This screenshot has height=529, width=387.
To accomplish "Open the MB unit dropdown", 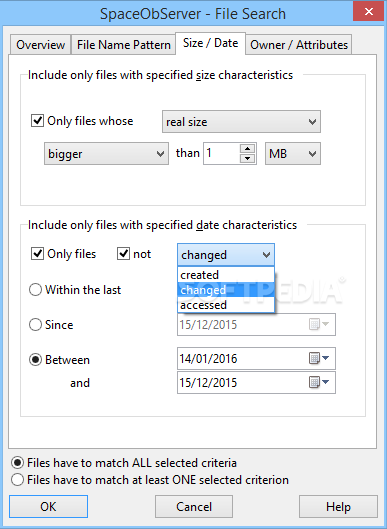I will click(293, 154).
